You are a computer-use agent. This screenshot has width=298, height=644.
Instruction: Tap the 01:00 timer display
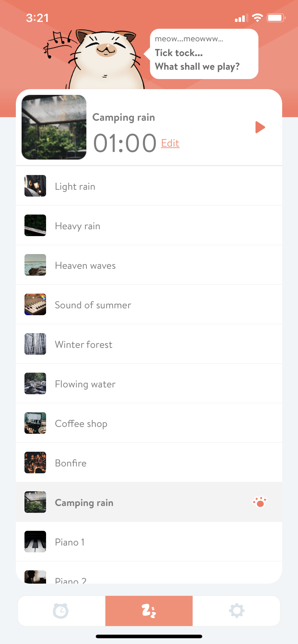point(125,143)
